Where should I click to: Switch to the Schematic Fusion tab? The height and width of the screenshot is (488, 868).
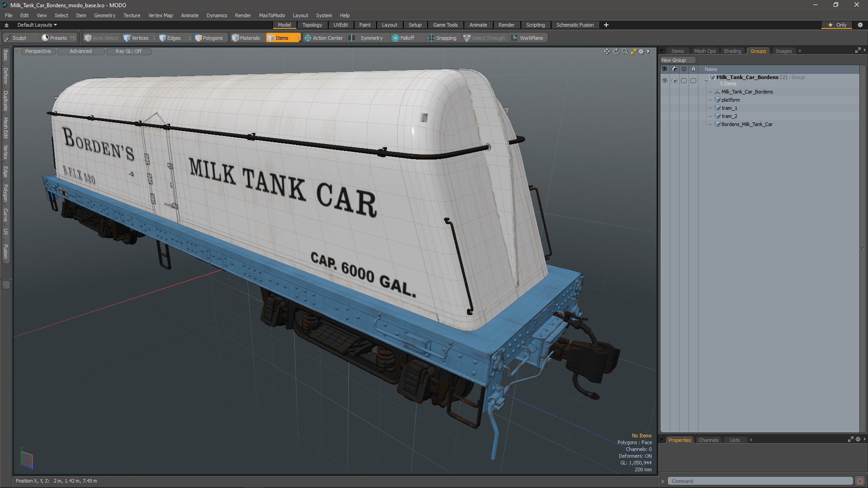575,25
